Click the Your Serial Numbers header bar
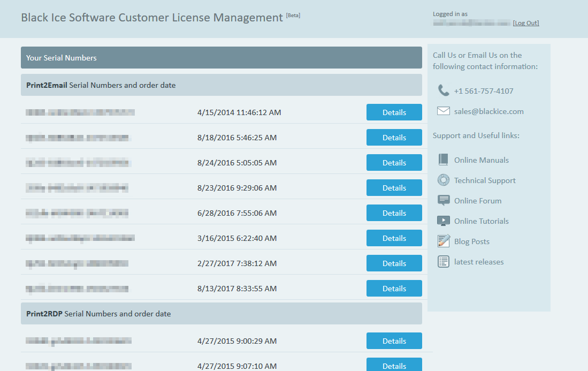The image size is (588, 371). point(222,57)
